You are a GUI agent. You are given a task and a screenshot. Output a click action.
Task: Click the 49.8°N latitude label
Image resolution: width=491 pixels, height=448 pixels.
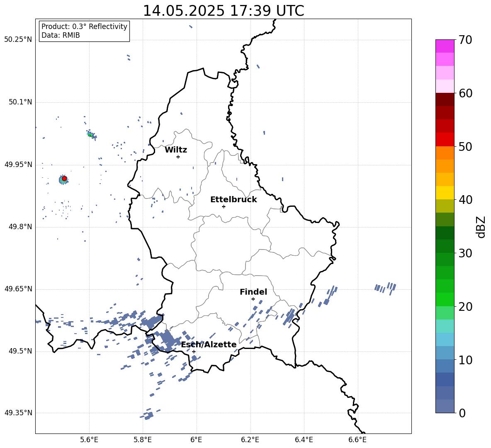click(20, 227)
